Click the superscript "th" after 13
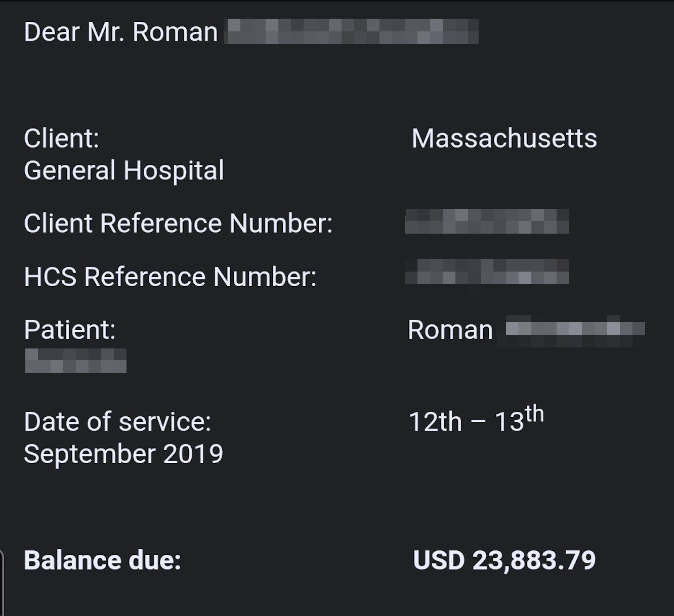This screenshot has width=674, height=616. 534,414
